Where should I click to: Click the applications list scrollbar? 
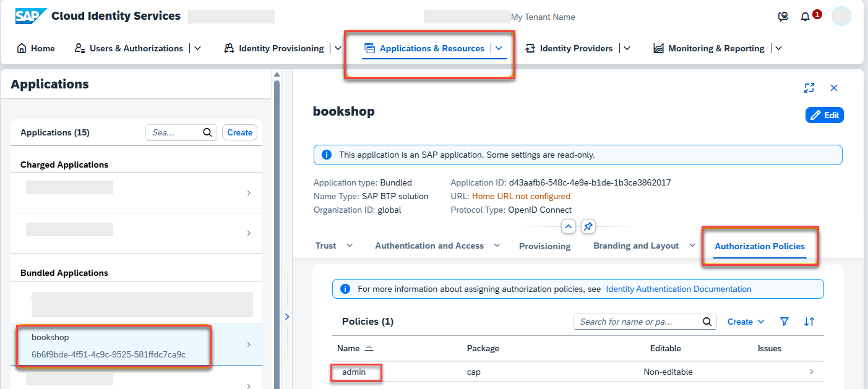pyautogui.click(x=277, y=235)
